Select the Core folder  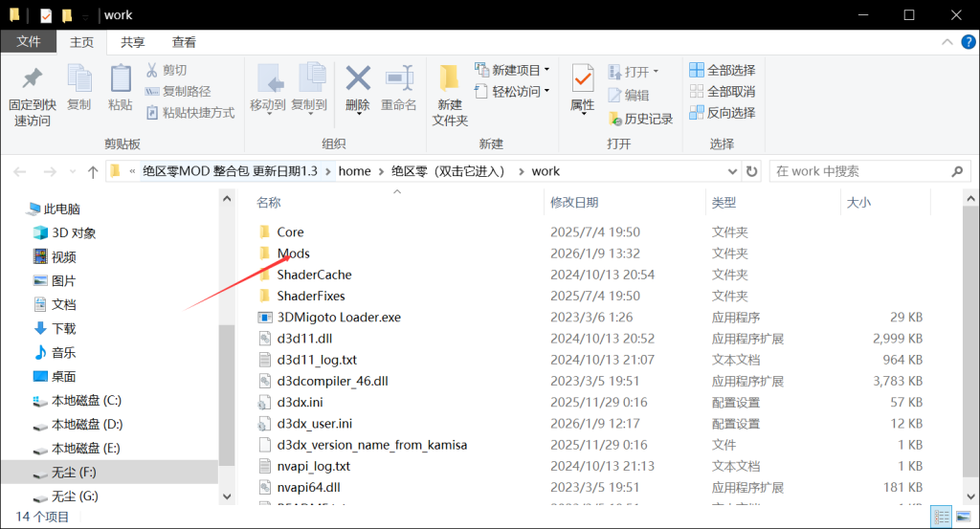(290, 231)
